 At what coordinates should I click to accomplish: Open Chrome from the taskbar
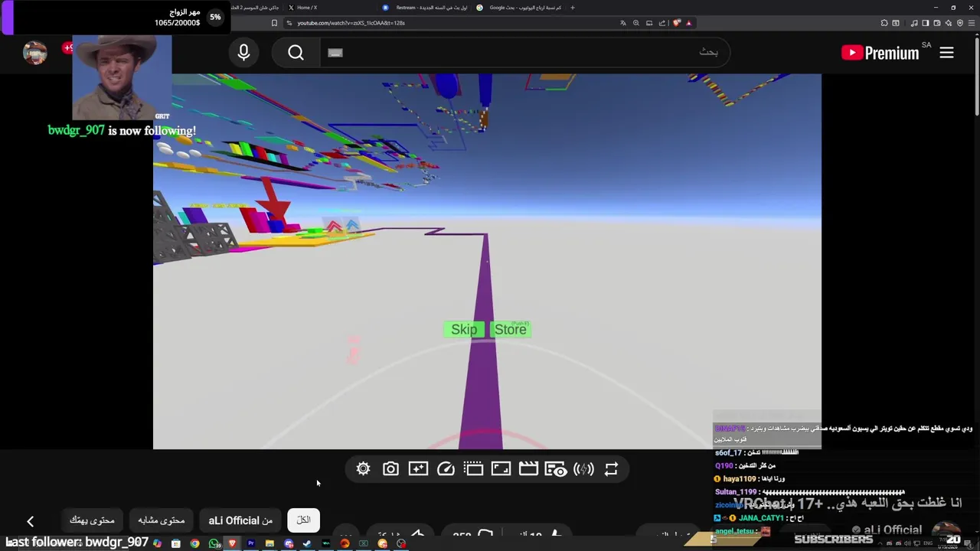194,543
